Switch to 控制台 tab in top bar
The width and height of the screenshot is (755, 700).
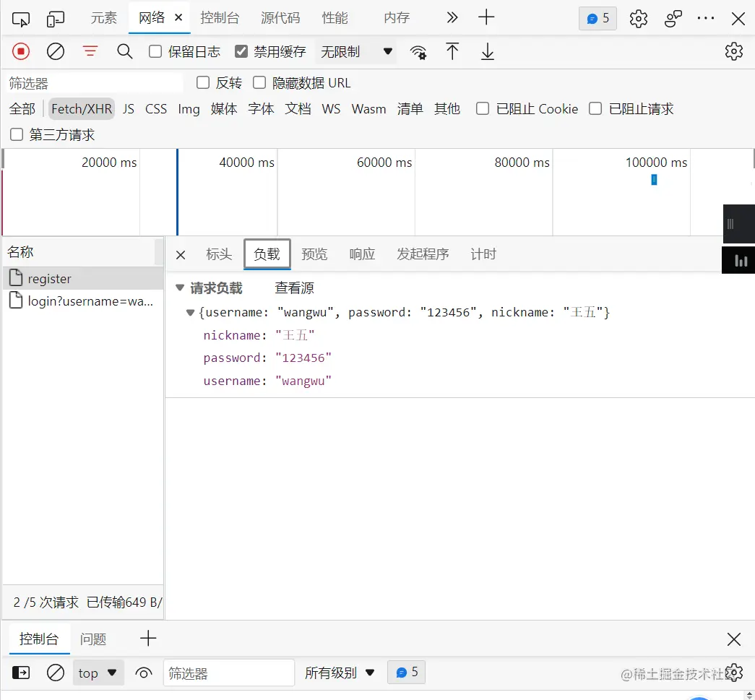tap(220, 18)
